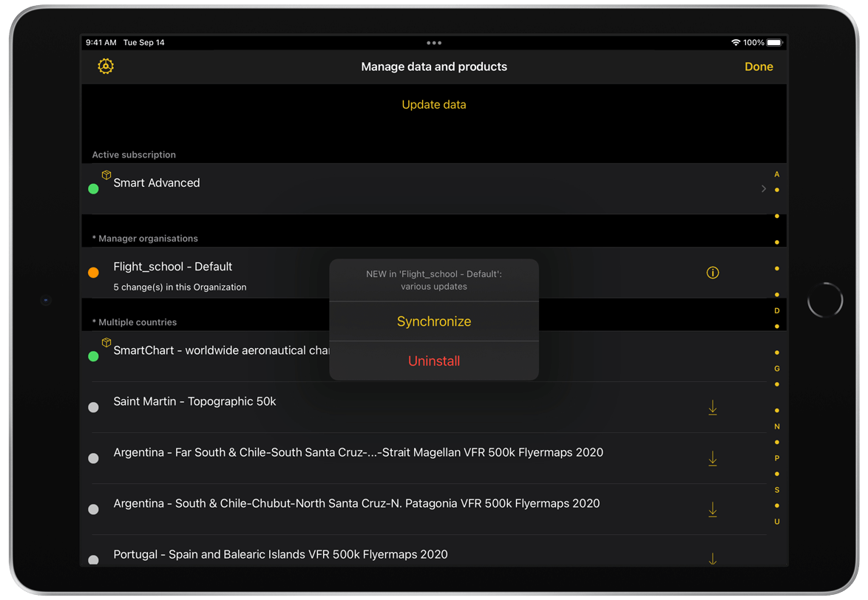Open info icon for Flight_school - Default
868x600 pixels.
tap(713, 273)
